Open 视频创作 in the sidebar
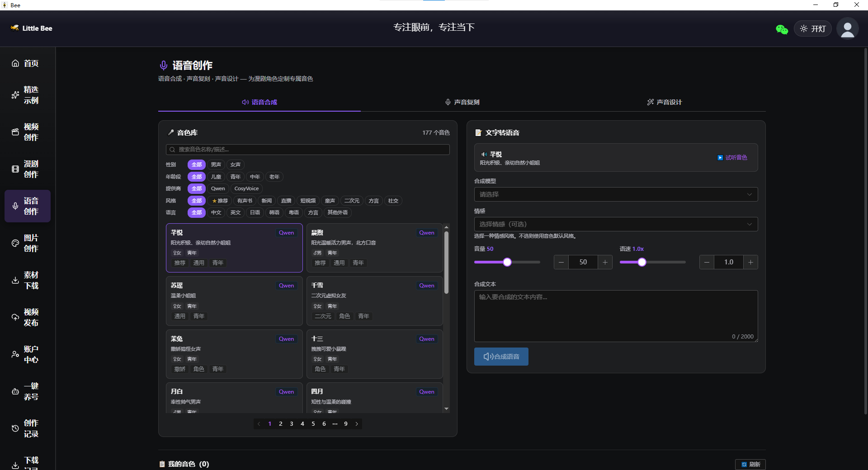 click(25, 132)
